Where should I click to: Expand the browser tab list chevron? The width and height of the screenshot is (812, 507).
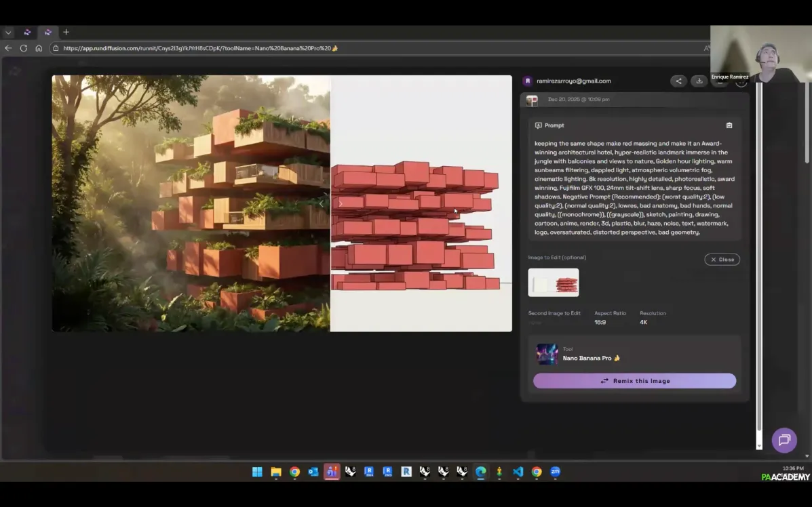[8, 32]
